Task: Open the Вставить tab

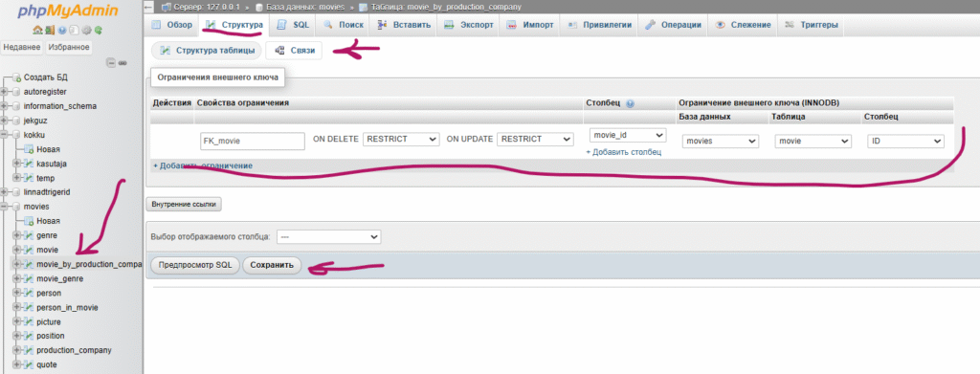Action: 404,26
